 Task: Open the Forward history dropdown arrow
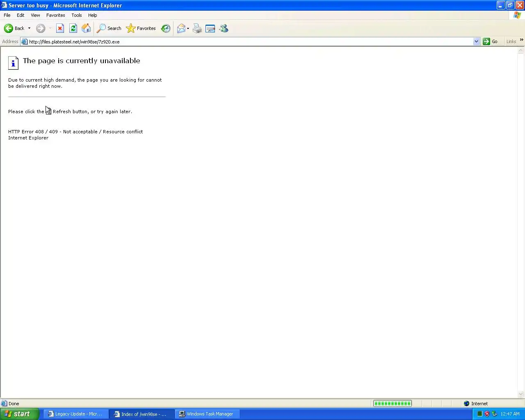coord(50,28)
